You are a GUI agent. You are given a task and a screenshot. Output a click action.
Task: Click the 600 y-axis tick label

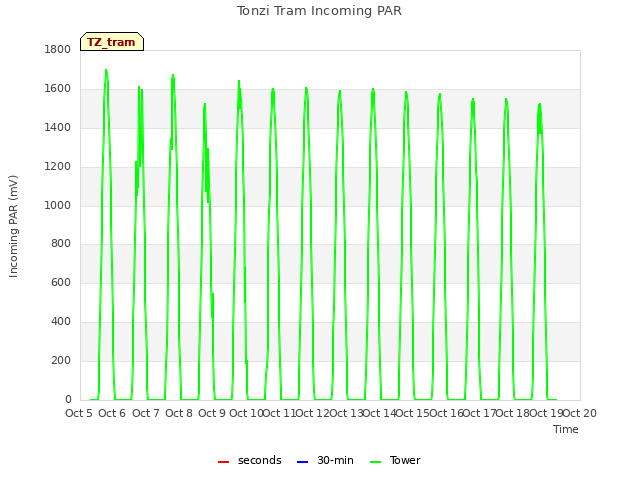pyautogui.click(x=61, y=282)
